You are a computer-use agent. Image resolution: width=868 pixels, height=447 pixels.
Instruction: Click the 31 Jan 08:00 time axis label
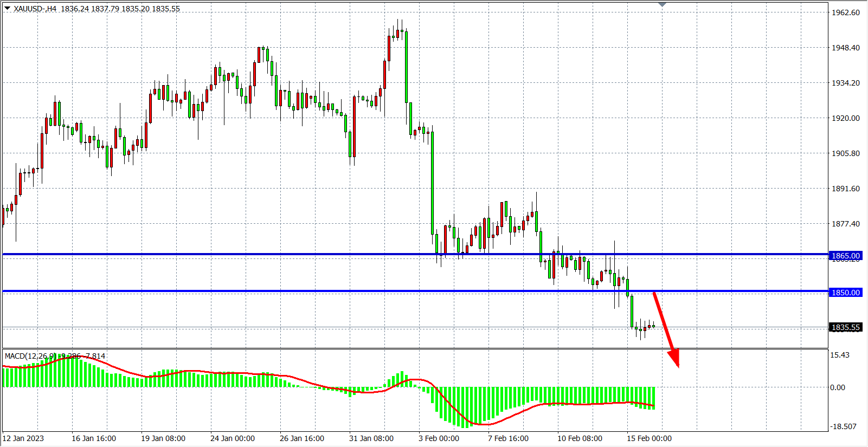(371, 438)
